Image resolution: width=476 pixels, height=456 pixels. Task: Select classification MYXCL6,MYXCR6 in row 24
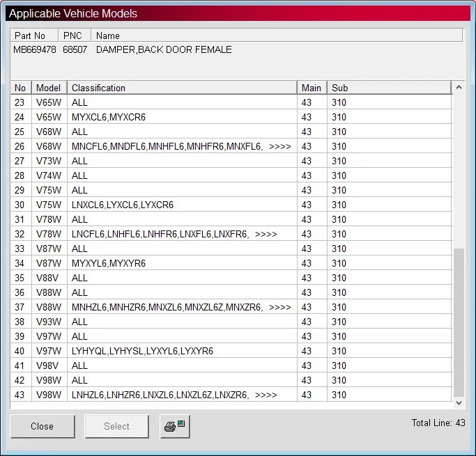point(109,117)
